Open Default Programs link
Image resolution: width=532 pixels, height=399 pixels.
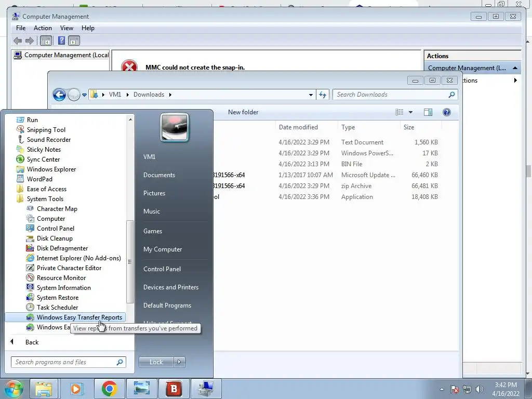[167, 305]
